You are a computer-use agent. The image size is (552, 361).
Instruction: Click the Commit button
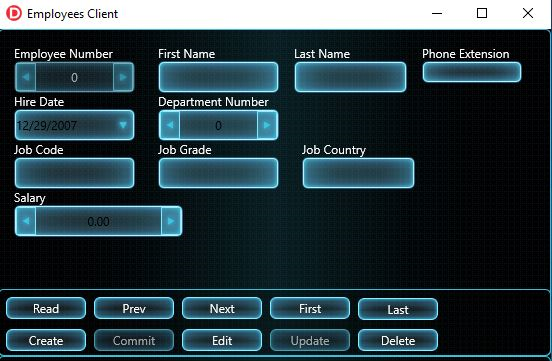[x=134, y=340]
